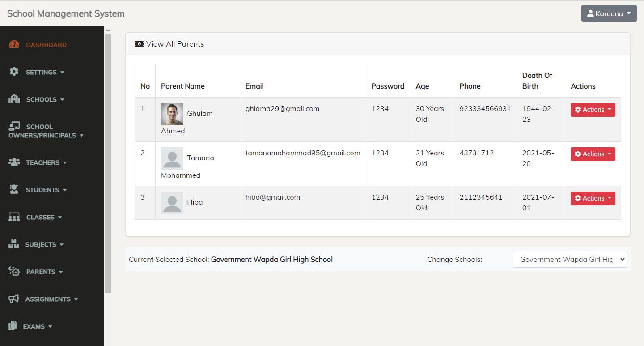Click the Assignments megaphone icon
The width and height of the screenshot is (644, 346).
tap(14, 299)
